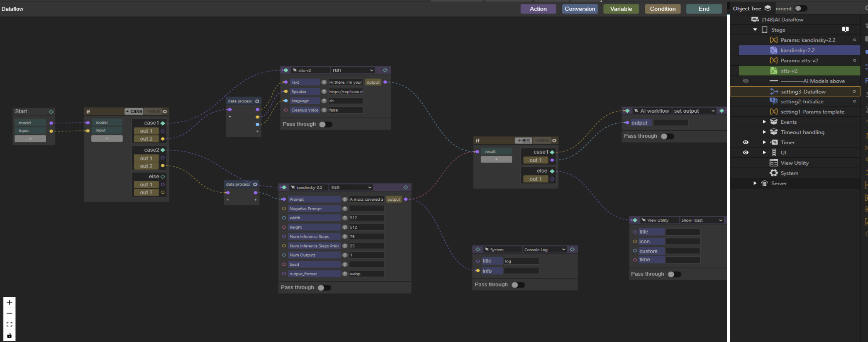Toggle Pass through on xtts-v2 node
This screenshot has height=342, width=868.
325,124
